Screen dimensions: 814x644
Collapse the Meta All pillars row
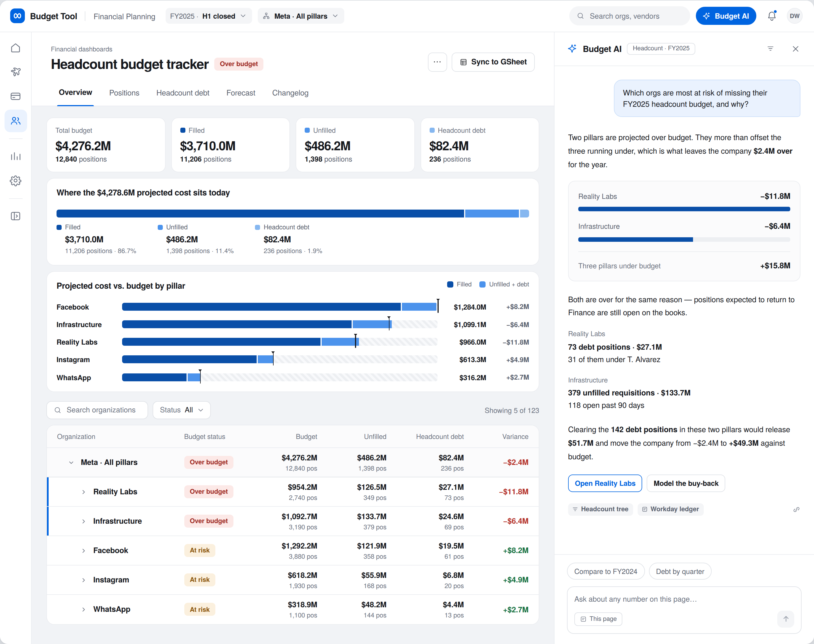coord(71,462)
